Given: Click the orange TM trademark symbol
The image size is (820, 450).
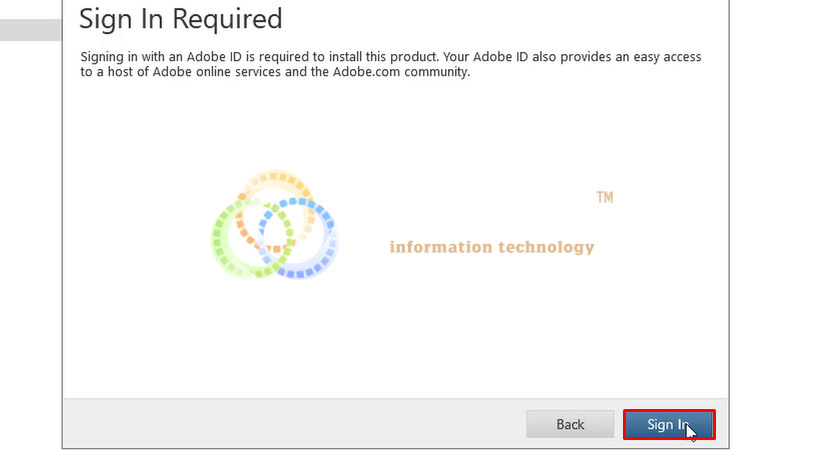Looking at the screenshot, I should point(605,197).
